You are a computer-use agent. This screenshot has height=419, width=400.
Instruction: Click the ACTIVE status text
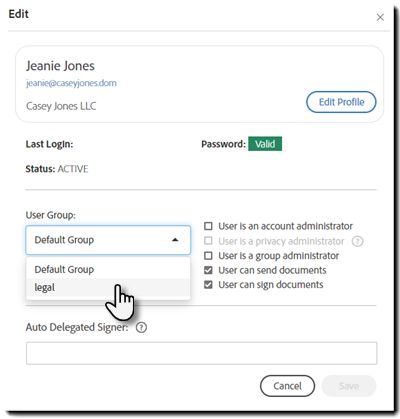click(73, 169)
